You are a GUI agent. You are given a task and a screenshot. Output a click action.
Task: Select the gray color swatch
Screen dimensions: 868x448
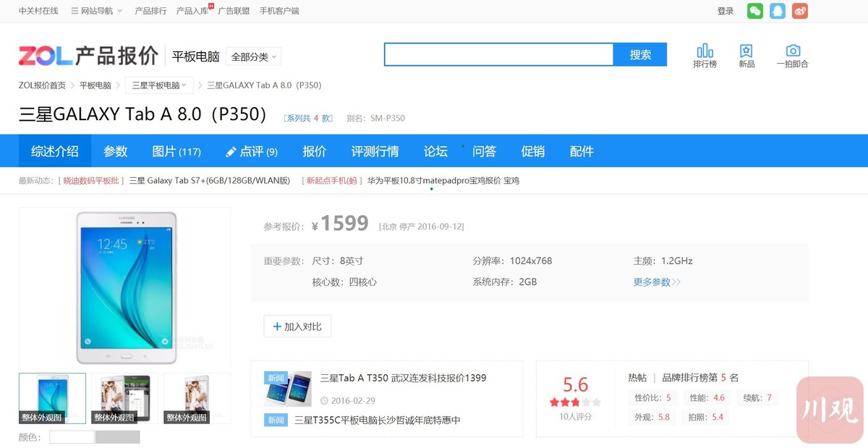[x=117, y=437]
